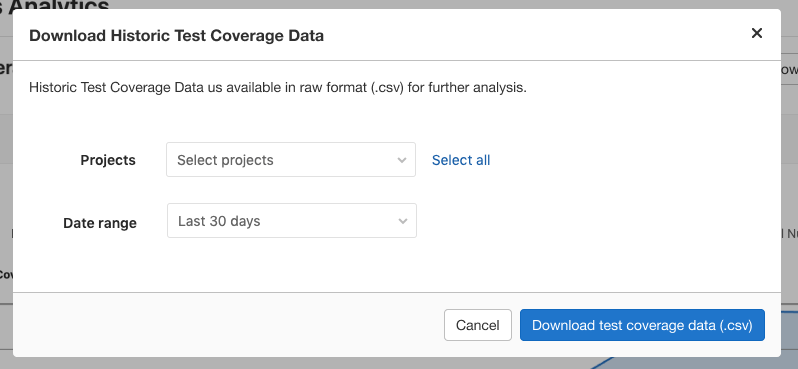Click the Select projects placeholder text
798x369 pixels.
coord(225,160)
